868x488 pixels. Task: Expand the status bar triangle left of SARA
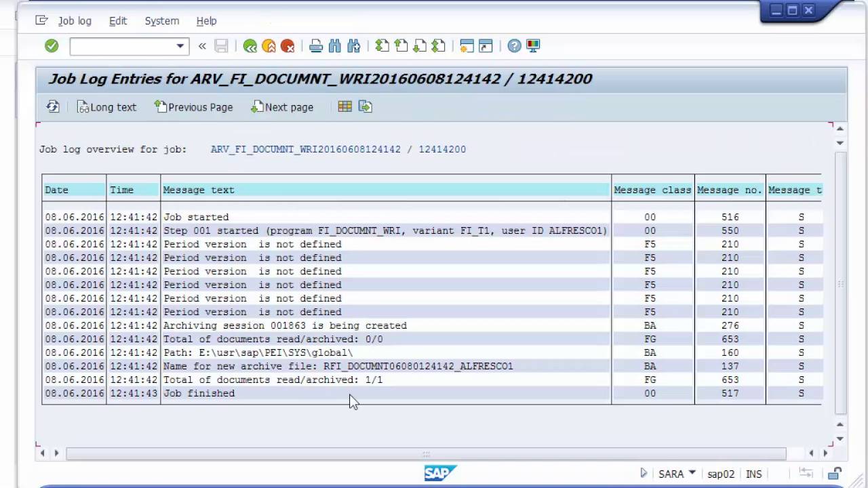[644, 473]
